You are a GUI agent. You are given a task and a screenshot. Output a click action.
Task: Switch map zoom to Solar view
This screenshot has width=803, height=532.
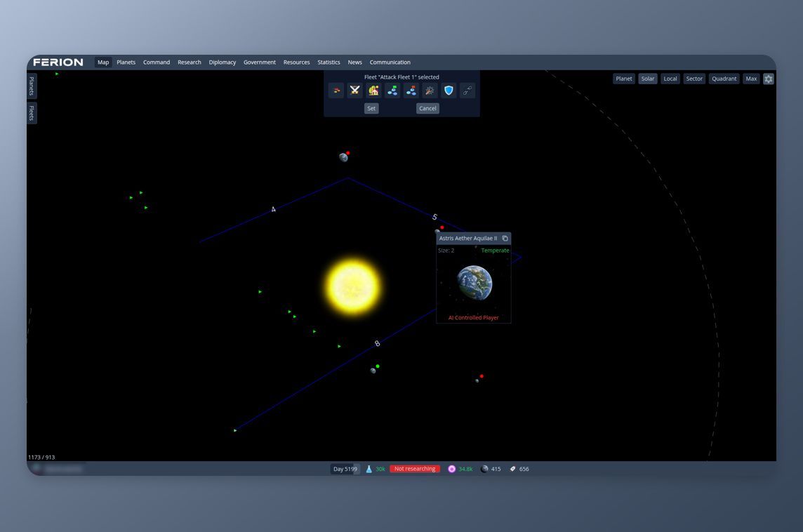(x=647, y=79)
